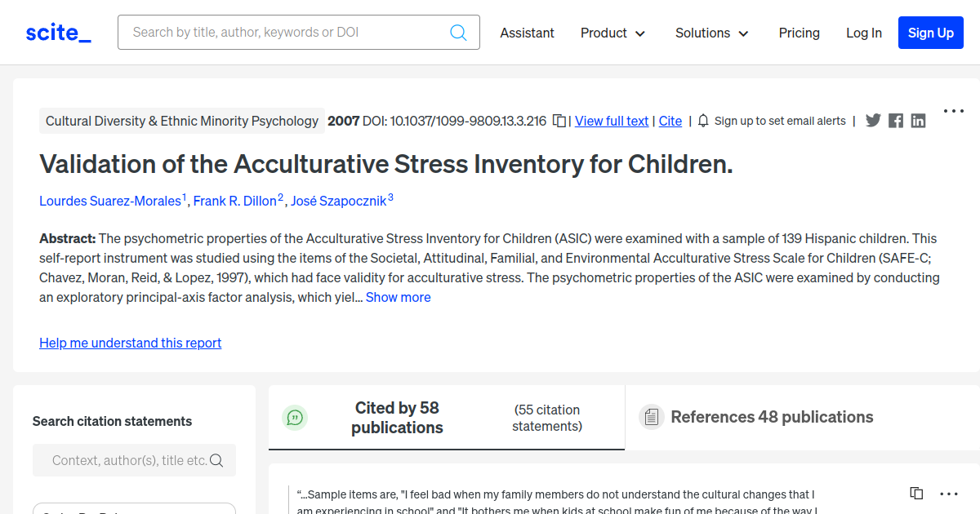Click the title, author, keywords search field

286,33
